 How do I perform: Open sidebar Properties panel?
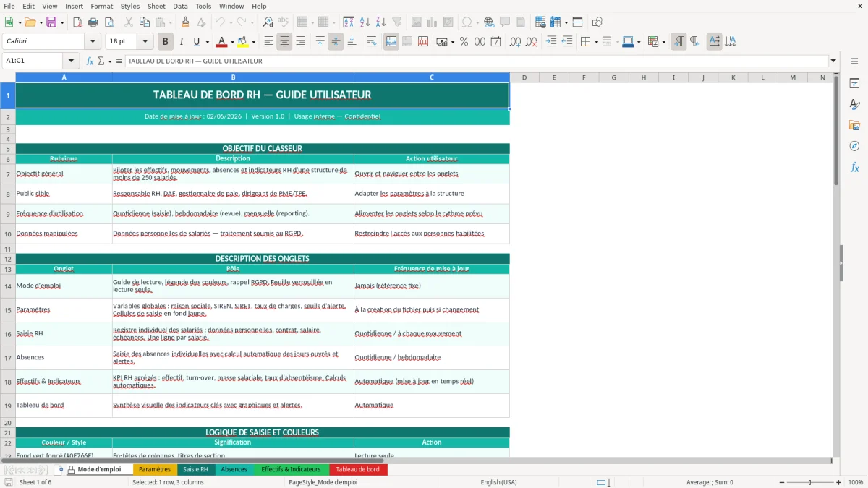pyautogui.click(x=854, y=84)
